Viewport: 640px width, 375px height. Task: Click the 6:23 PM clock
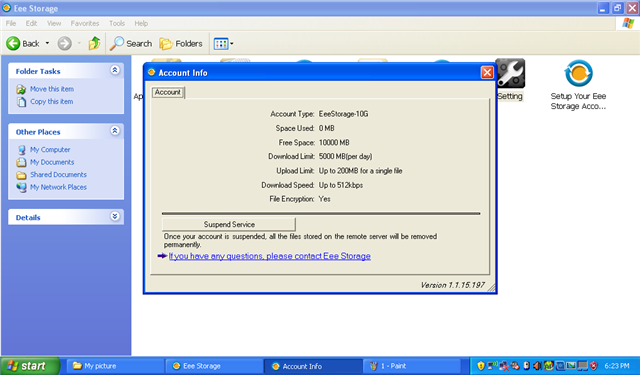(x=617, y=366)
